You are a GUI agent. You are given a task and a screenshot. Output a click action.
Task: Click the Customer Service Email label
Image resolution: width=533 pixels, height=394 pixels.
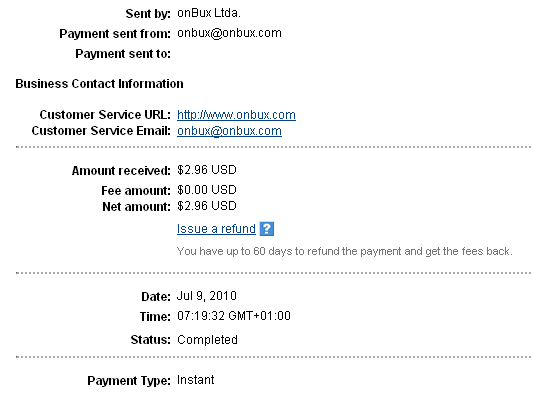(x=101, y=131)
